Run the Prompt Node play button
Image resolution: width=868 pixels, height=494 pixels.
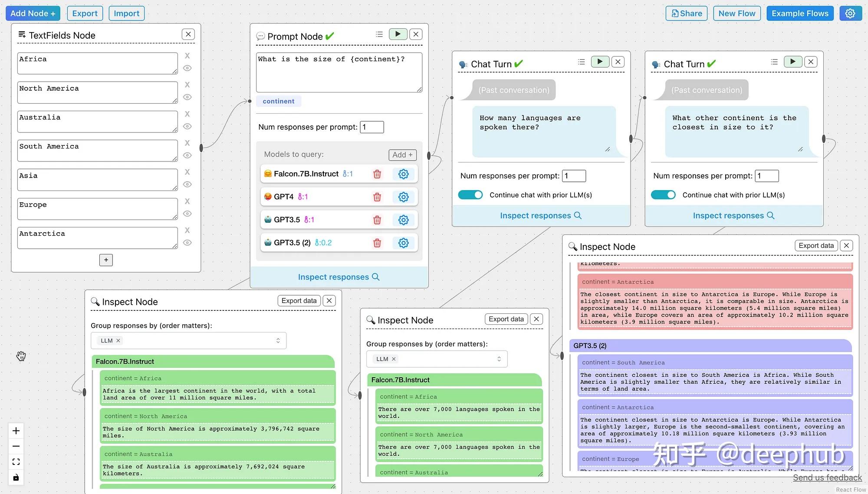[x=398, y=34]
